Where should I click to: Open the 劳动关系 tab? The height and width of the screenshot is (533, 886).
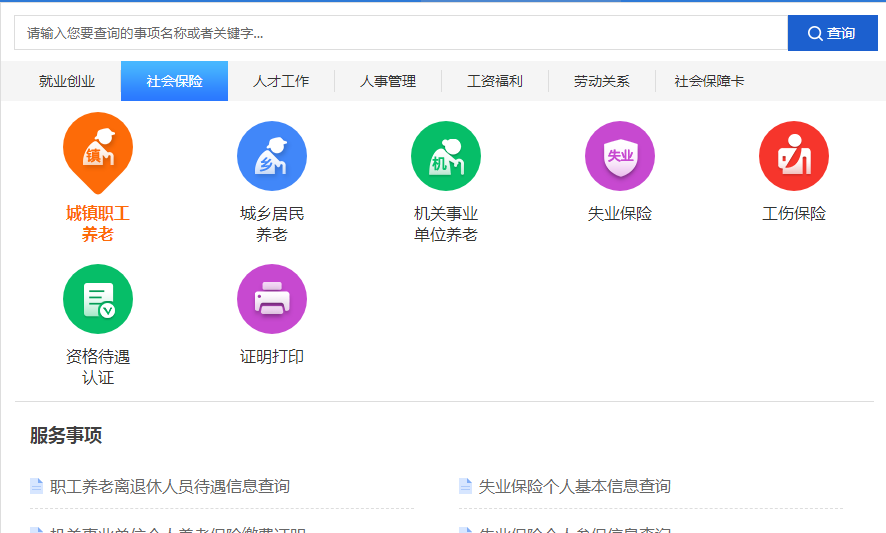(602, 81)
